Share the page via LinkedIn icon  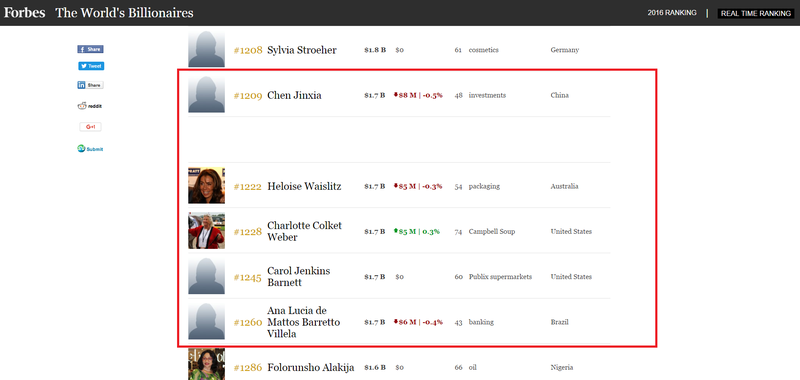pyautogui.click(x=90, y=85)
